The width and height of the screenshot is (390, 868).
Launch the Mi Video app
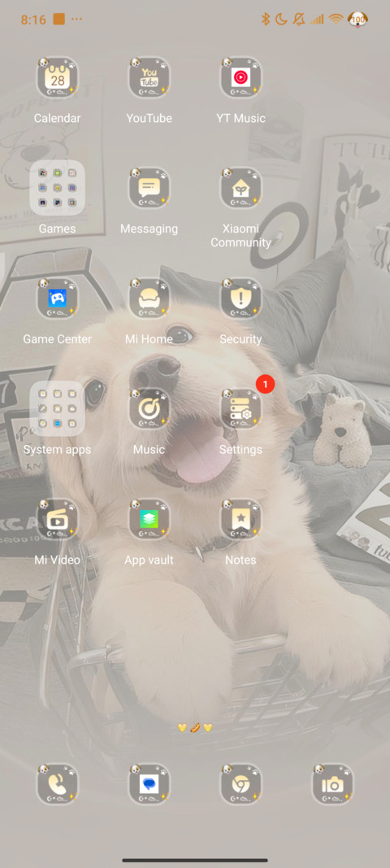pyautogui.click(x=58, y=519)
